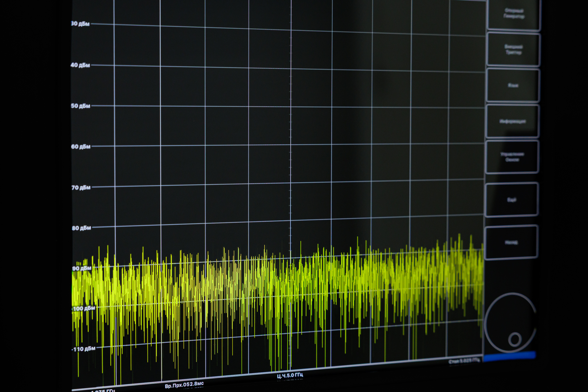This screenshot has width=588, height=392.
Task: Click the -70 дБм axis label
Action: click(81, 188)
